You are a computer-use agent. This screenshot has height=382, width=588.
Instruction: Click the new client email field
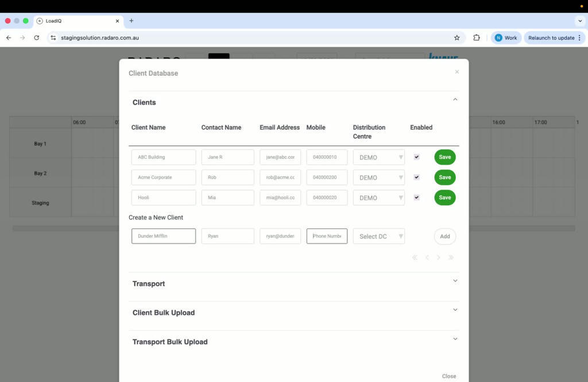(x=280, y=236)
